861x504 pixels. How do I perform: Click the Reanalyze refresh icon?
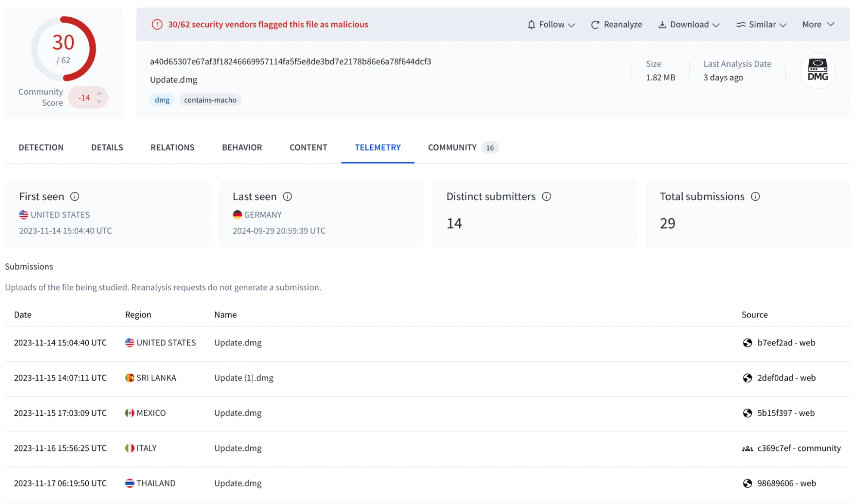coord(595,25)
